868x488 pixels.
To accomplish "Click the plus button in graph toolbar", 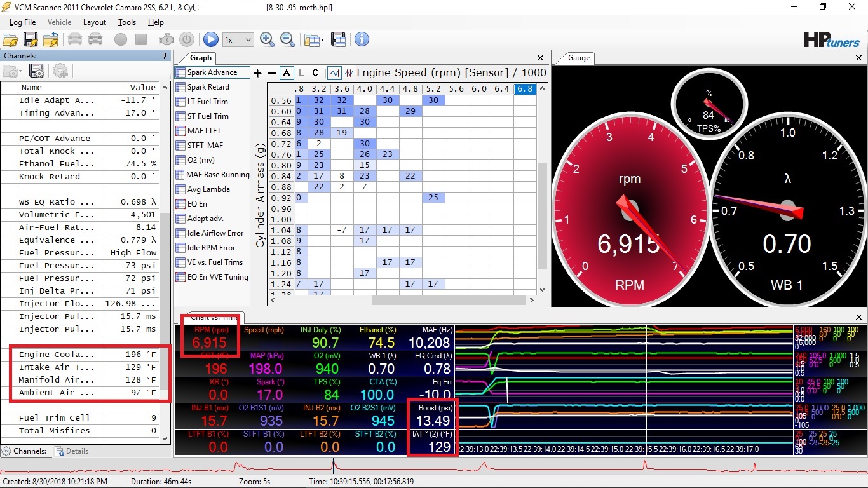I will (x=257, y=73).
